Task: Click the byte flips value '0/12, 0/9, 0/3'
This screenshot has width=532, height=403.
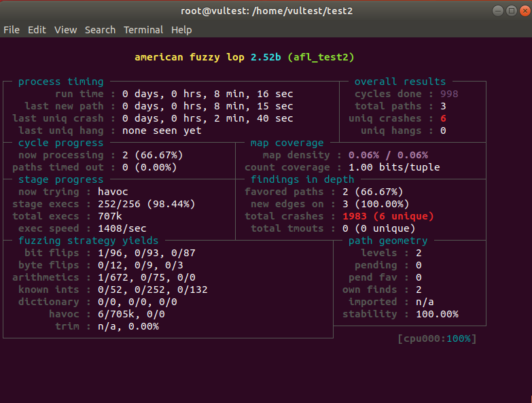Action: [x=141, y=265]
